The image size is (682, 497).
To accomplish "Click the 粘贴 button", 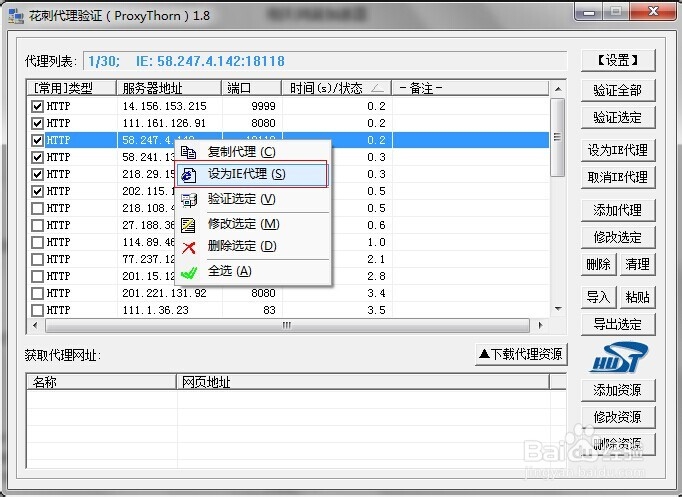I will (637, 297).
